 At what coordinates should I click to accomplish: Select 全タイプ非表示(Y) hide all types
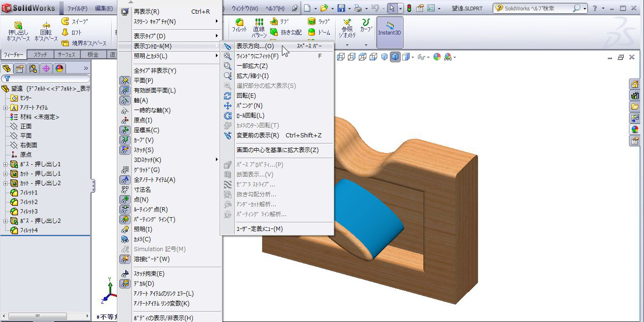point(170,71)
